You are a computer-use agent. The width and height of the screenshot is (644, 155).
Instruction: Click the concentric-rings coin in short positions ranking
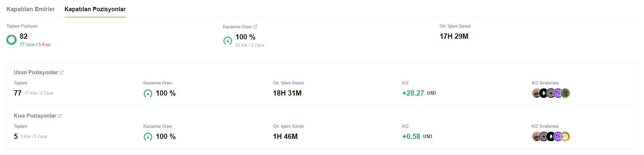click(544, 137)
